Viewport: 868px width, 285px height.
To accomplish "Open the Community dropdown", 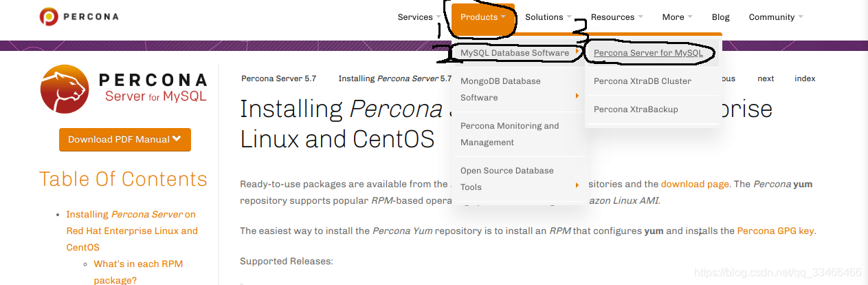I will click(776, 17).
